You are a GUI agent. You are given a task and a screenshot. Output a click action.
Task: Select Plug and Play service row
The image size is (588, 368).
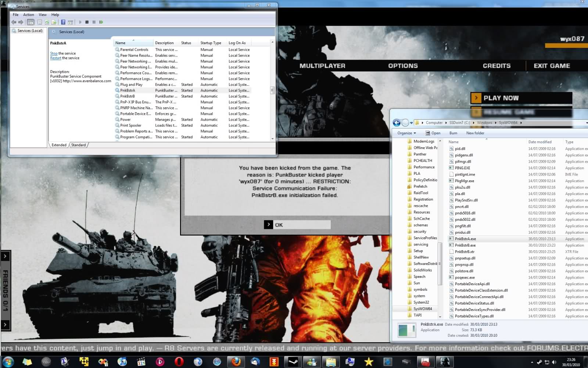coord(182,85)
